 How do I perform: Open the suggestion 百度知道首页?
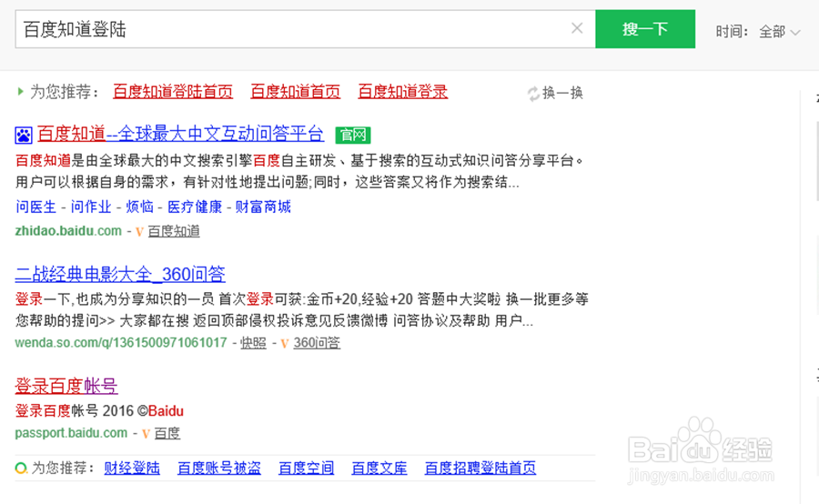[295, 91]
